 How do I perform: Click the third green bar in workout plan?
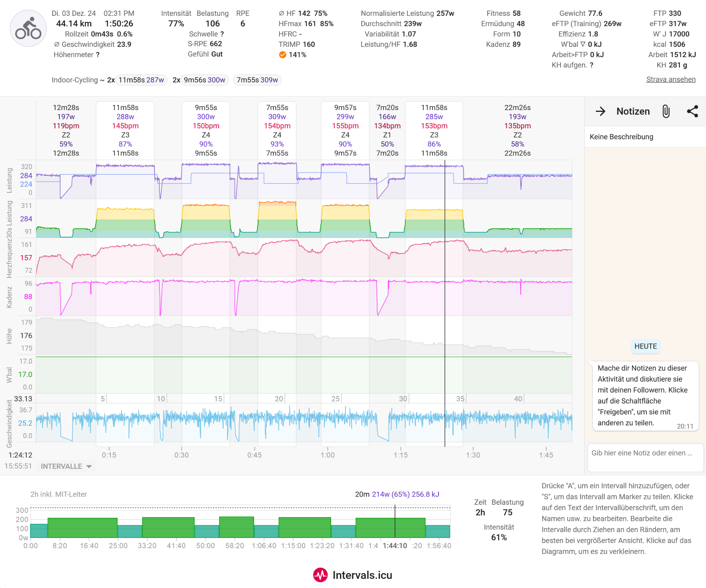[237, 527]
